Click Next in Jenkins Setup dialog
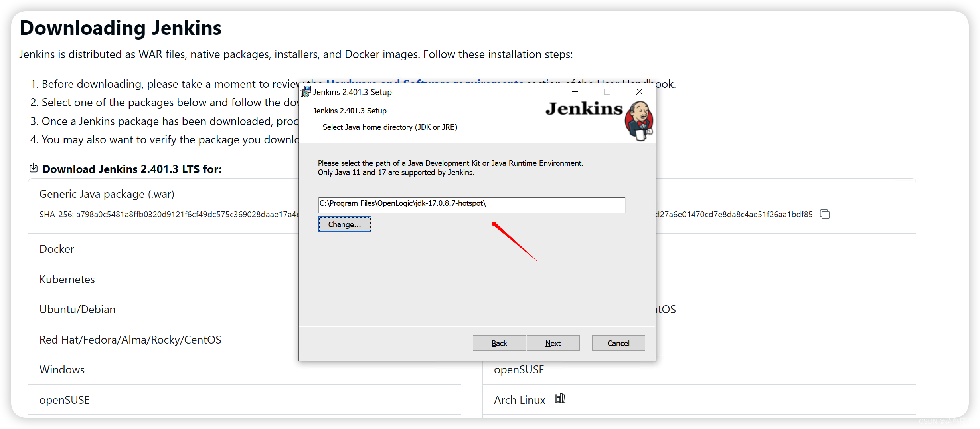Viewport: 980px width, 429px height. tap(553, 343)
